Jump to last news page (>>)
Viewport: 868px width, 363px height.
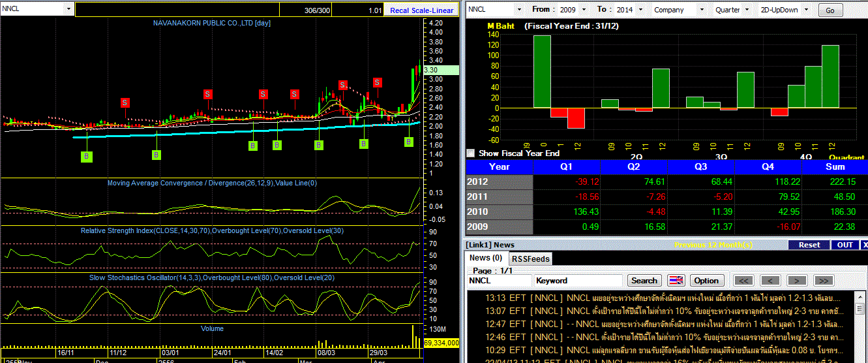pos(824,281)
